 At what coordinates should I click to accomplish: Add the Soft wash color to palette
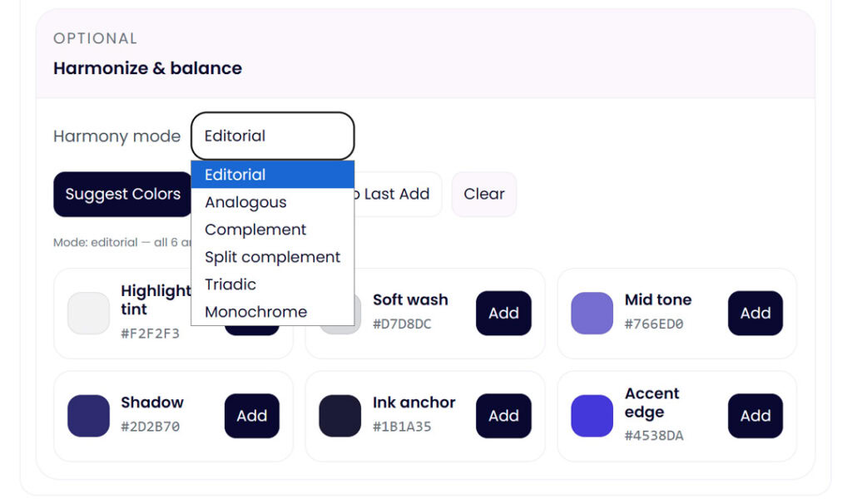coord(503,314)
